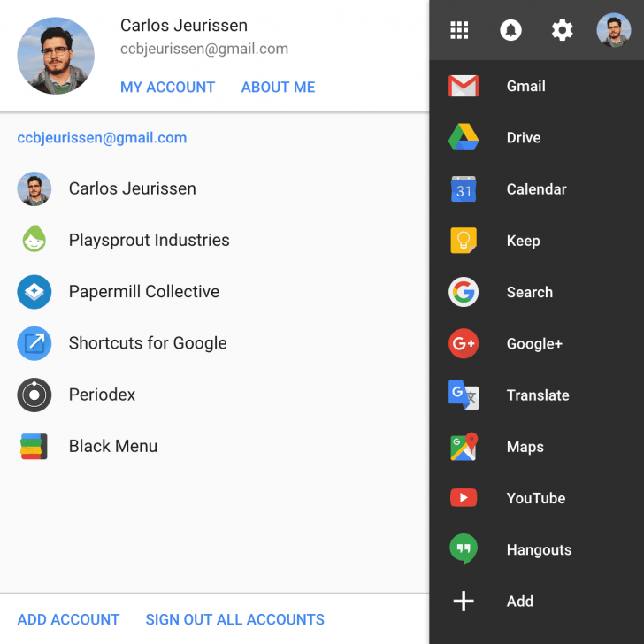This screenshot has width=644, height=644.
Task: Choose Black Menu name text
Action: click(x=113, y=446)
